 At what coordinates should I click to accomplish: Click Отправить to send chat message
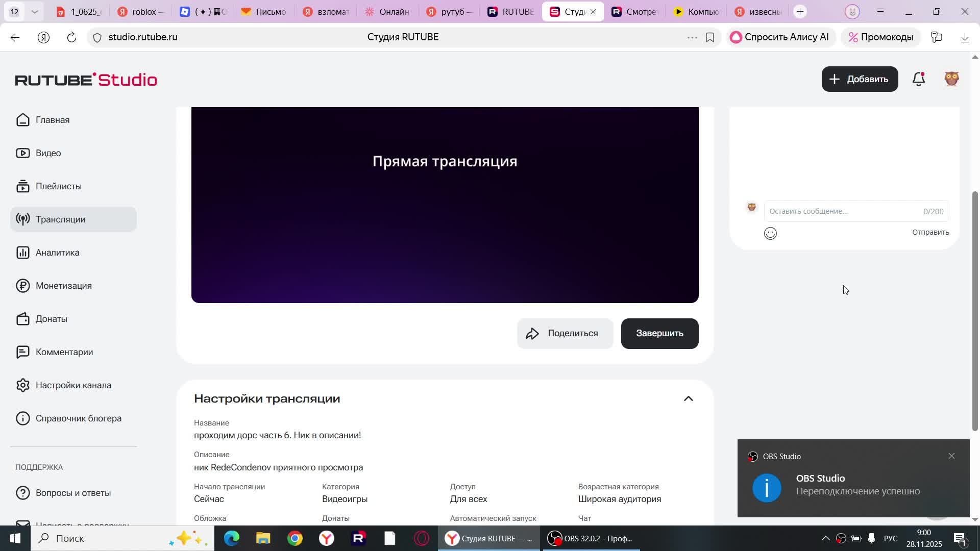coord(930,232)
